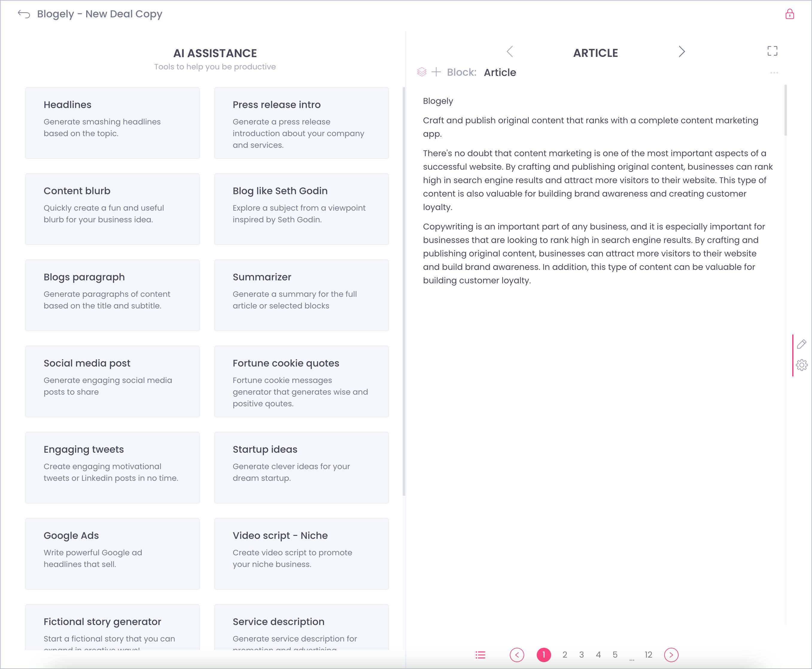Open the gear settings icon

(x=802, y=365)
